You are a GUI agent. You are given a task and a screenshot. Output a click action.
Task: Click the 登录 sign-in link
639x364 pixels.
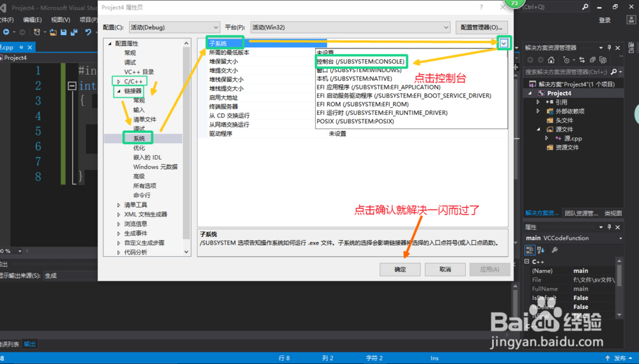(x=604, y=20)
